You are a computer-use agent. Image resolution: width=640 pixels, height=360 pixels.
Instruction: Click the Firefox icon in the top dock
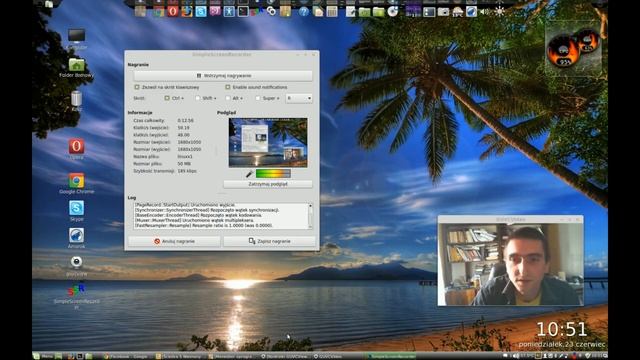coord(187,11)
